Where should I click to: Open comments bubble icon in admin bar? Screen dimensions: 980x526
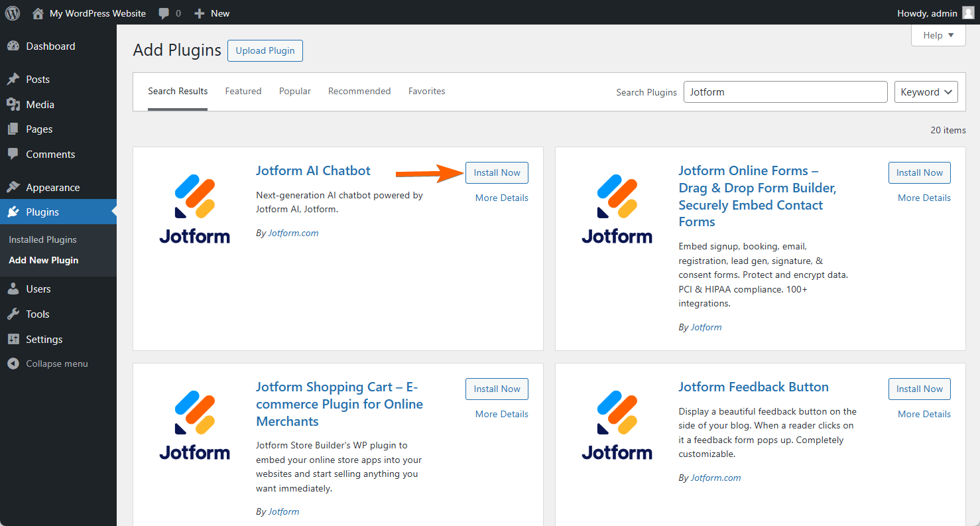164,13
